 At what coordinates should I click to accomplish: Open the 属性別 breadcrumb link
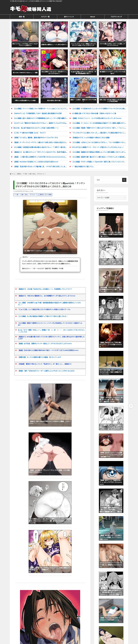19,174
